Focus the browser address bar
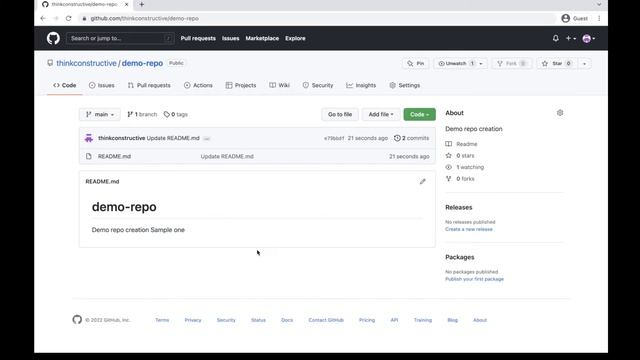 pos(317,18)
